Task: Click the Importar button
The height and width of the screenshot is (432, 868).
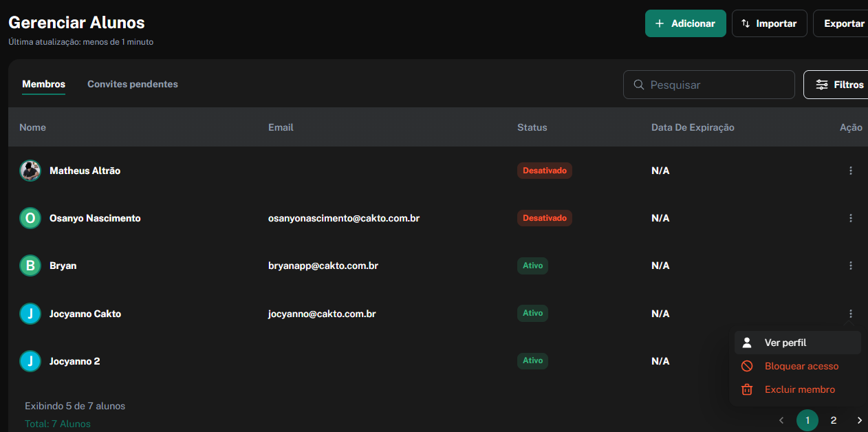Action: [x=770, y=23]
